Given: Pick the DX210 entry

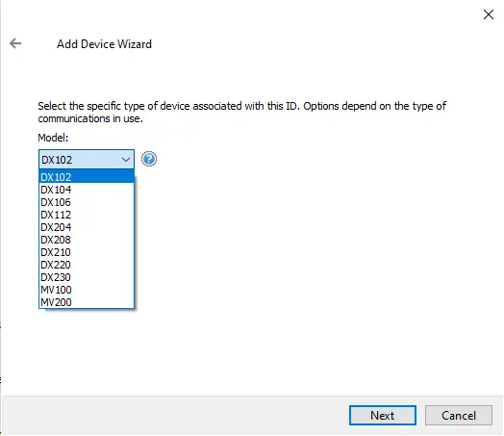Looking at the screenshot, I should tap(87, 252).
